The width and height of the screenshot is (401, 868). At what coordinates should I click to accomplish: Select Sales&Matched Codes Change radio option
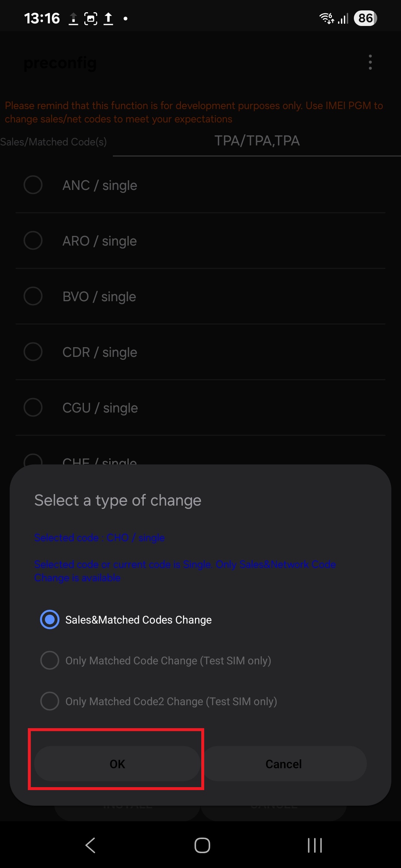[50, 619]
